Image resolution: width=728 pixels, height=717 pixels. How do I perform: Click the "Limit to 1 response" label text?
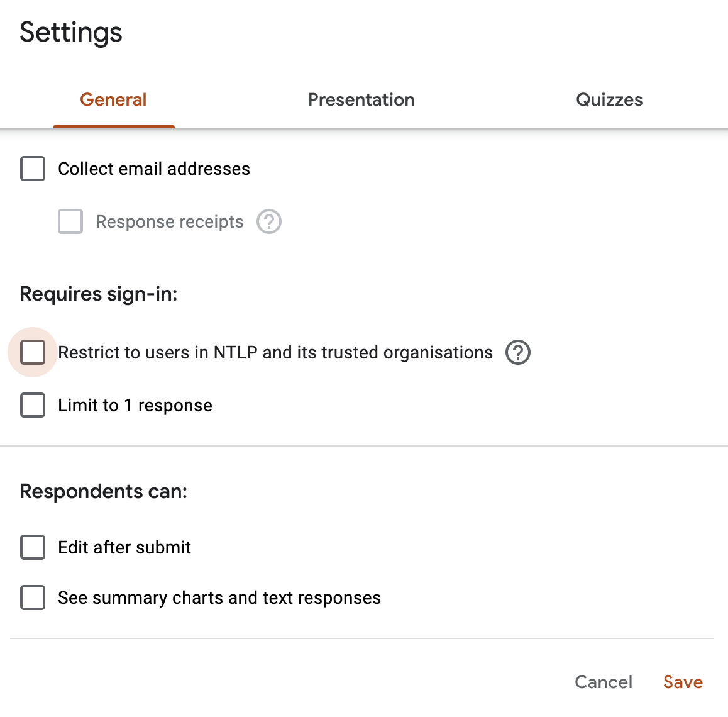[135, 406]
